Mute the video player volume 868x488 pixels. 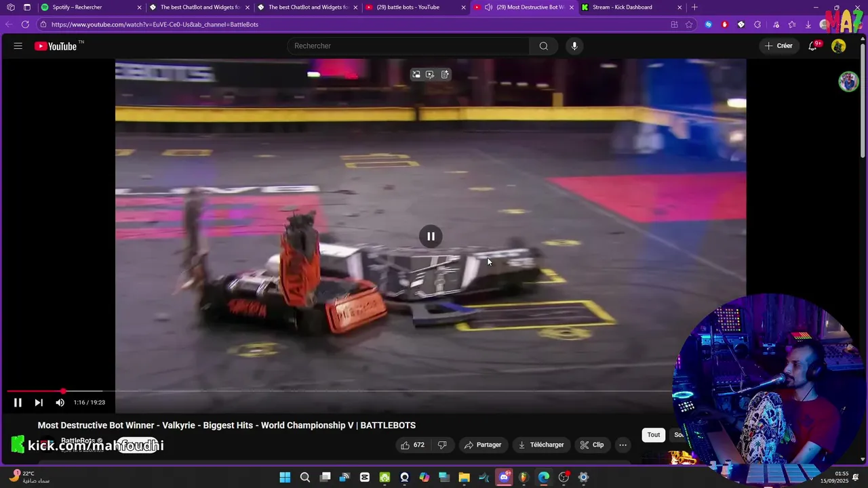[x=60, y=403]
